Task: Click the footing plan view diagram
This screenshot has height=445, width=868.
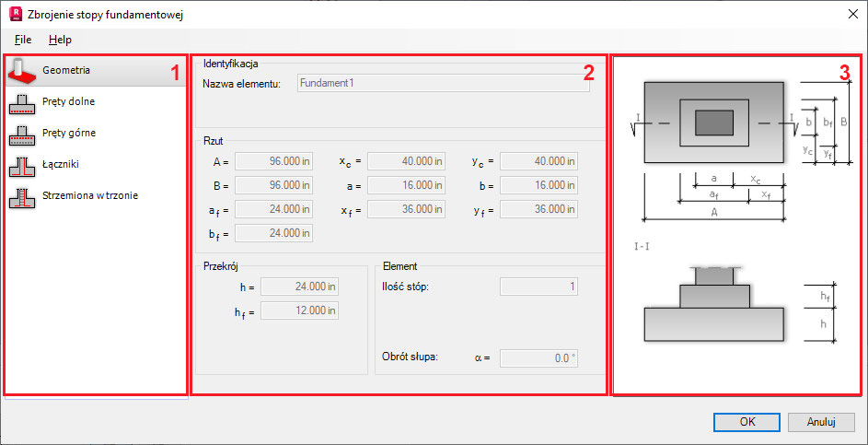Action: [714, 123]
